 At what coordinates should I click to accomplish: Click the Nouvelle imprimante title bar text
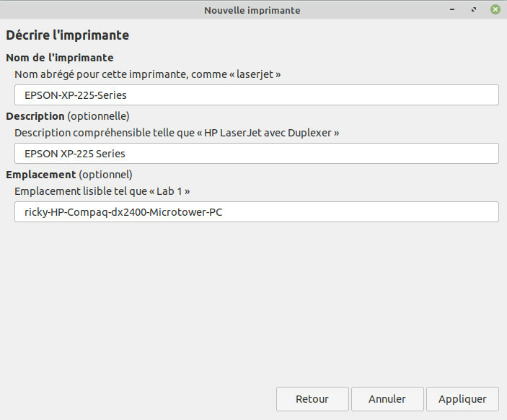pyautogui.click(x=252, y=10)
